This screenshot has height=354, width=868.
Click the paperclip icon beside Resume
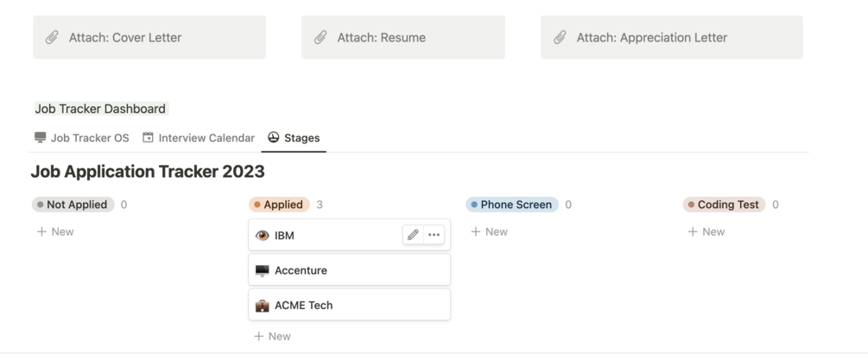coord(320,38)
